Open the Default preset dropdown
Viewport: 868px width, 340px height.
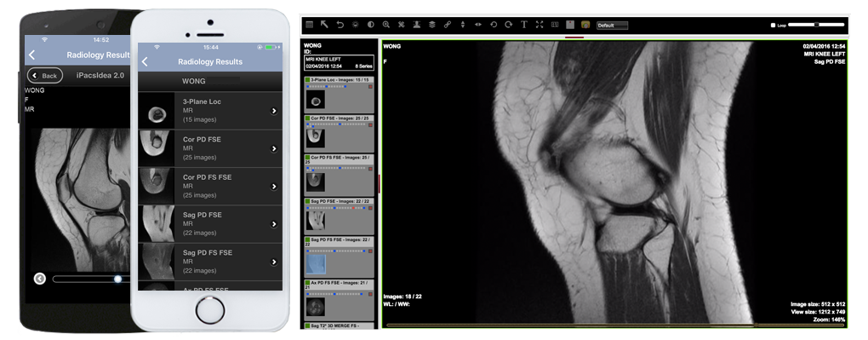pos(612,26)
